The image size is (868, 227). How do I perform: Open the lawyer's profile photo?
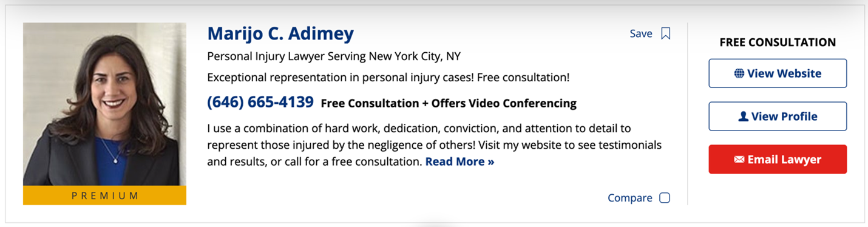pos(104,104)
